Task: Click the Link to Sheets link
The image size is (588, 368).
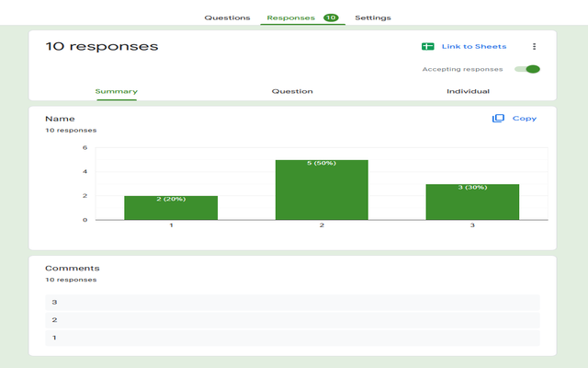Action: pyautogui.click(x=474, y=47)
